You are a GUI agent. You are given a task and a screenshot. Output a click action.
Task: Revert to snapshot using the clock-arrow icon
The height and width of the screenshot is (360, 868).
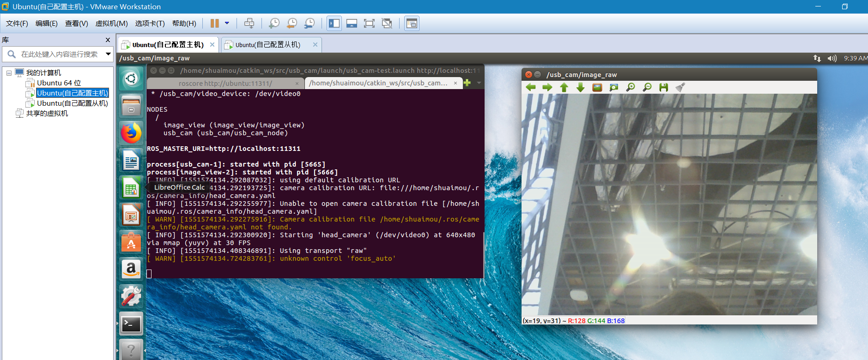(292, 23)
